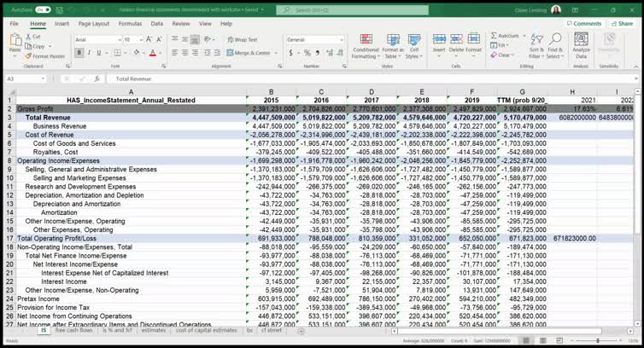Click the zoom slider in status bar
The image size is (644, 348).
point(598,340)
